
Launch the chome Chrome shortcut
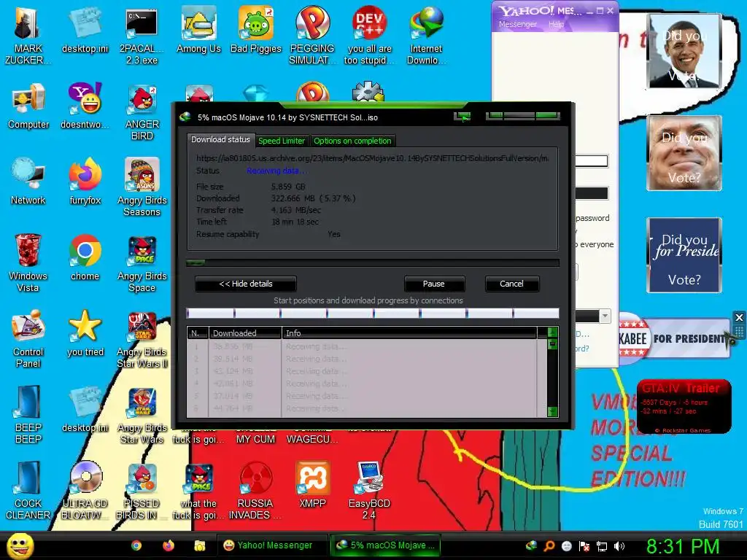point(85,257)
